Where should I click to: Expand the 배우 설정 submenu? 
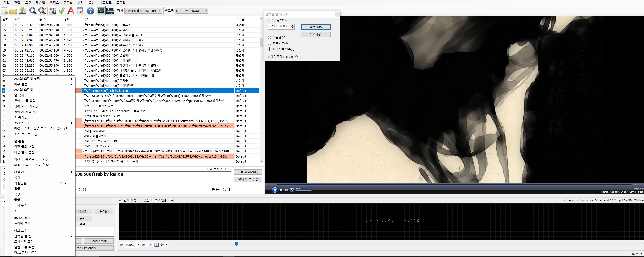click(x=43, y=84)
